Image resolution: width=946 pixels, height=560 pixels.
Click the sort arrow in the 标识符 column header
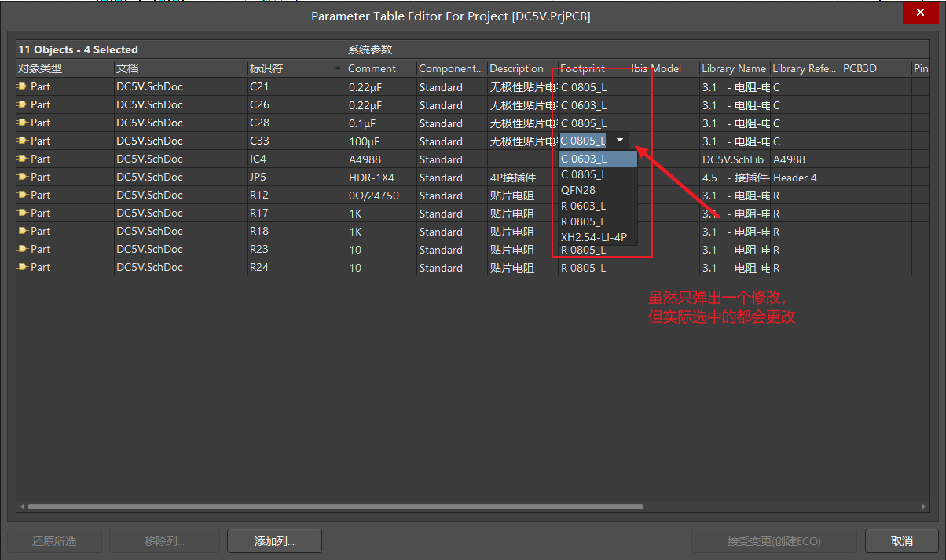[x=339, y=68]
